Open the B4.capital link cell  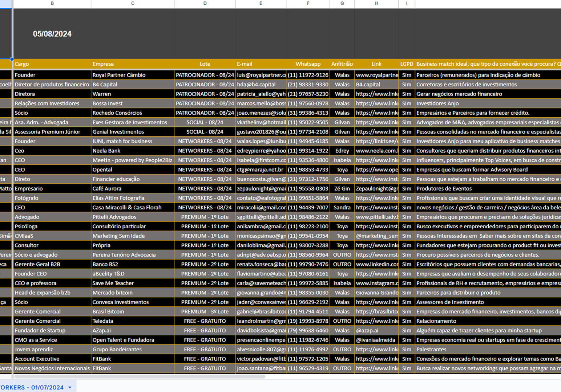click(376, 85)
